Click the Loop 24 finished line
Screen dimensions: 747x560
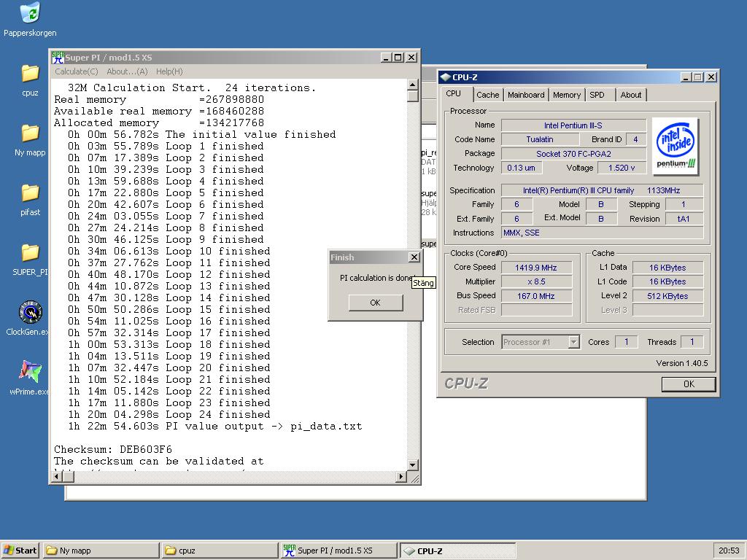point(169,414)
